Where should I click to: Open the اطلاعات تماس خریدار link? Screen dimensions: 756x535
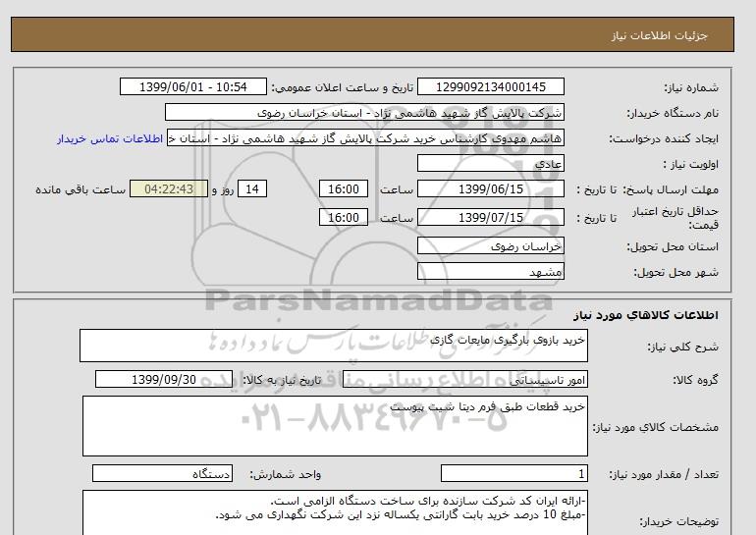point(110,138)
